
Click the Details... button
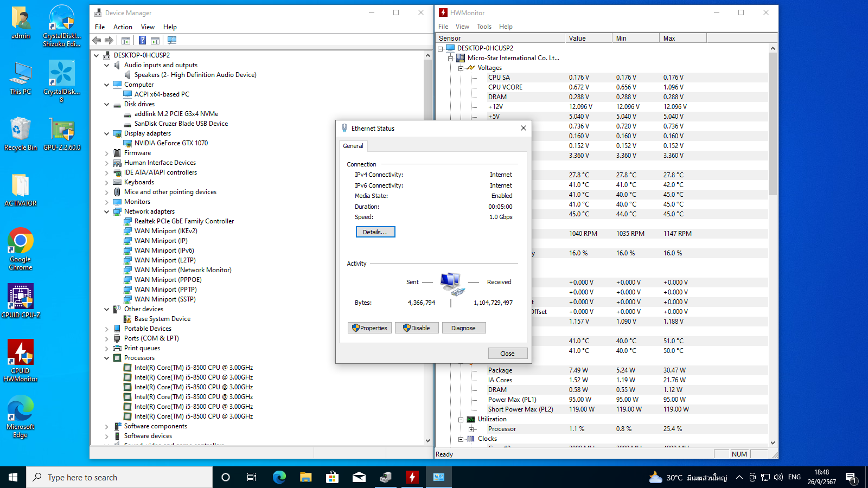pos(375,232)
